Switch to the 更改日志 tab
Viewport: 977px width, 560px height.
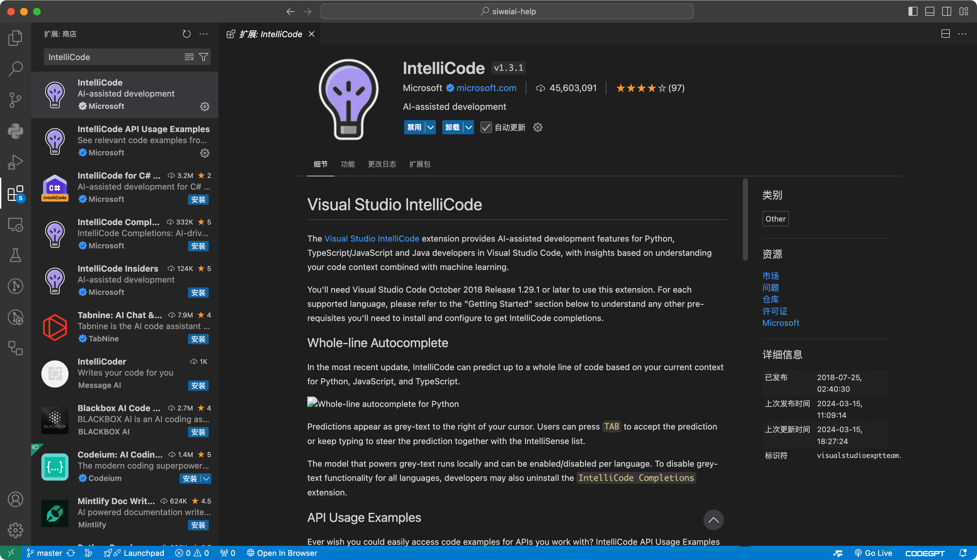[x=382, y=164]
